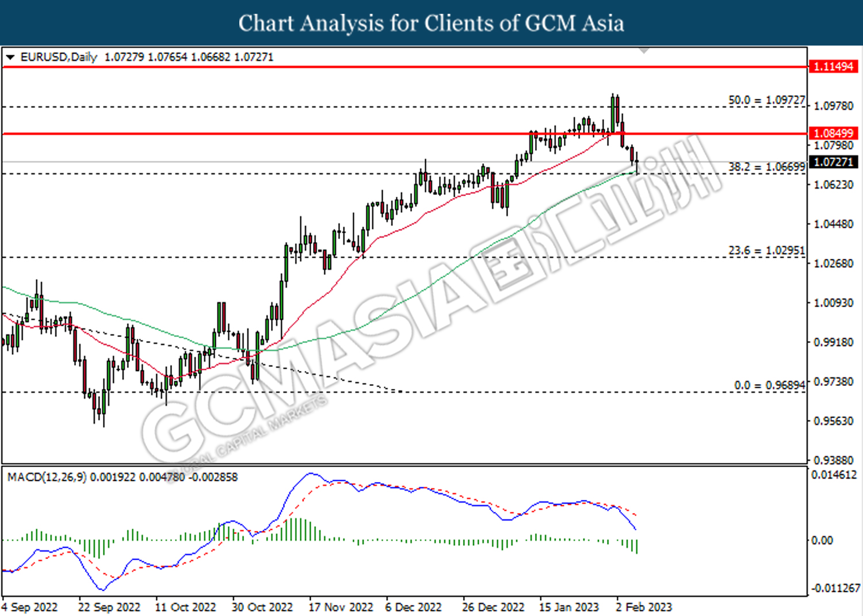863x616 pixels.
Task: Click the MACD -0.011267 scale value
Action: click(835, 588)
